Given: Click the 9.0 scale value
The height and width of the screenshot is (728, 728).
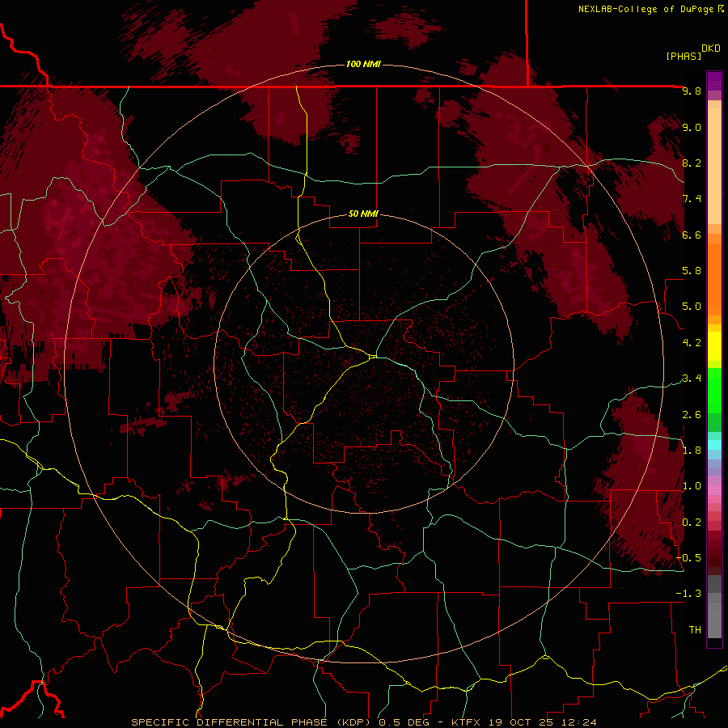Looking at the screenshot, I should pyautogui.click(x=692, y=127).
